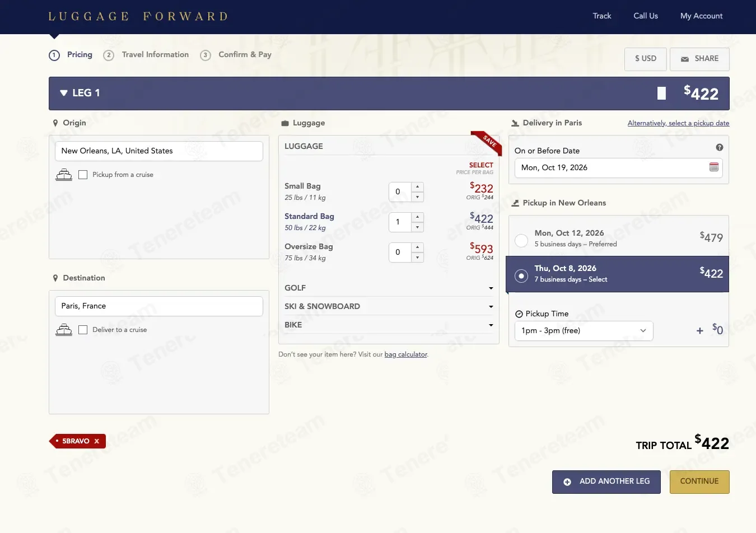The width and height of the screenshot is (756, 533).
Task: Open the bag calculator link
Action: [405, 354]
